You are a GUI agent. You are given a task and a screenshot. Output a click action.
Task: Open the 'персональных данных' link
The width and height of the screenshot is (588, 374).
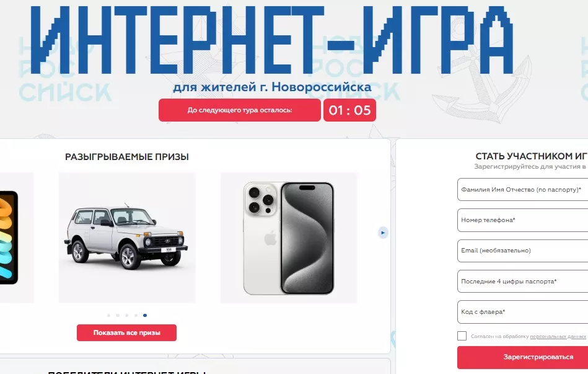[558, 336]
